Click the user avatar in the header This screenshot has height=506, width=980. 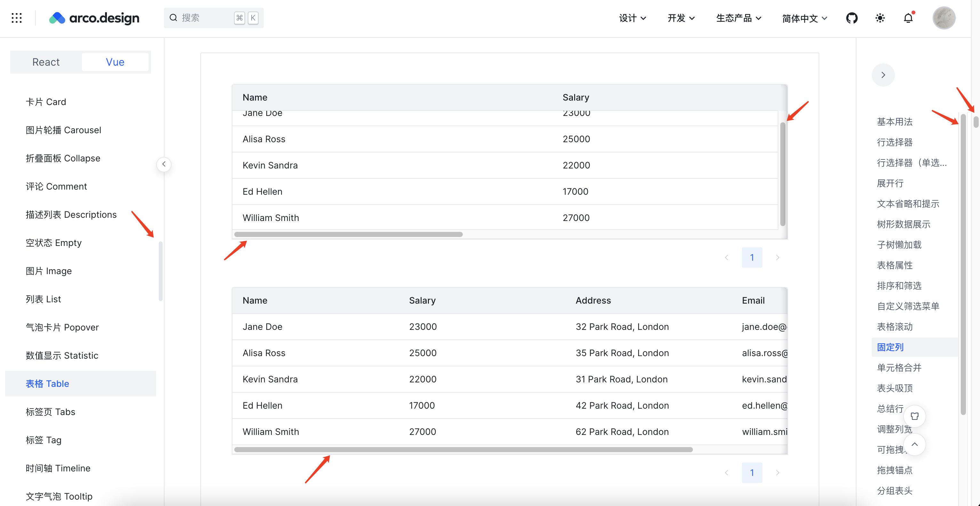click(944, 18)
